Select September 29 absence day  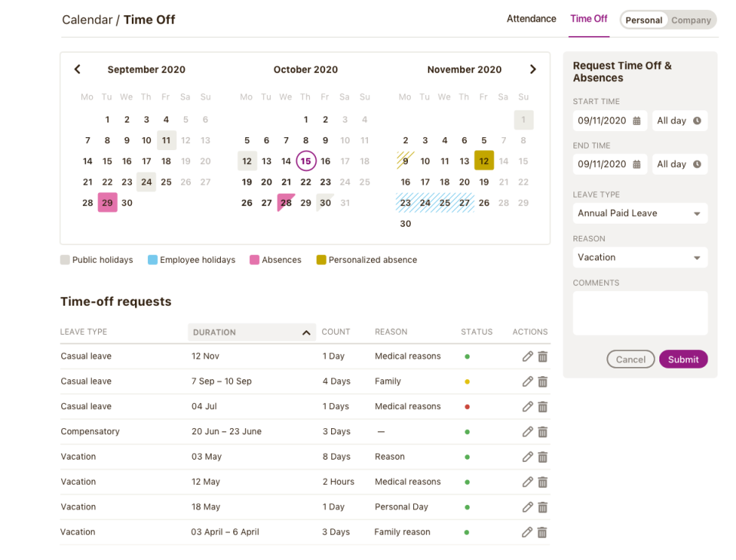(107, 202)
